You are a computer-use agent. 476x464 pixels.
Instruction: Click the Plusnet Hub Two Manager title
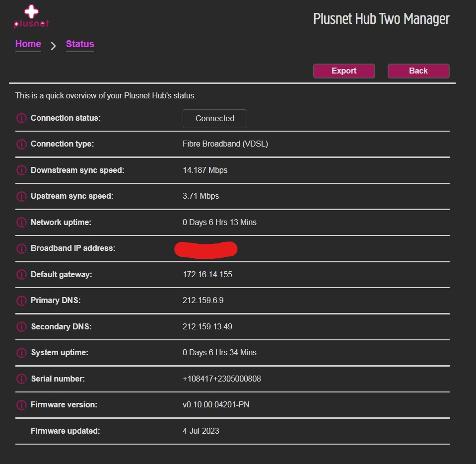point(381,18)
